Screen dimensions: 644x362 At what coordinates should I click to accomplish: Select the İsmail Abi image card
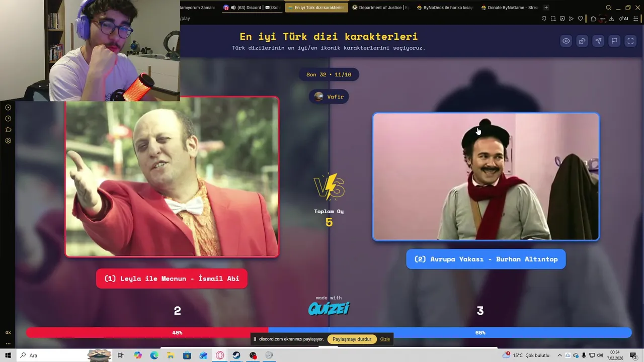click(172, 176)
